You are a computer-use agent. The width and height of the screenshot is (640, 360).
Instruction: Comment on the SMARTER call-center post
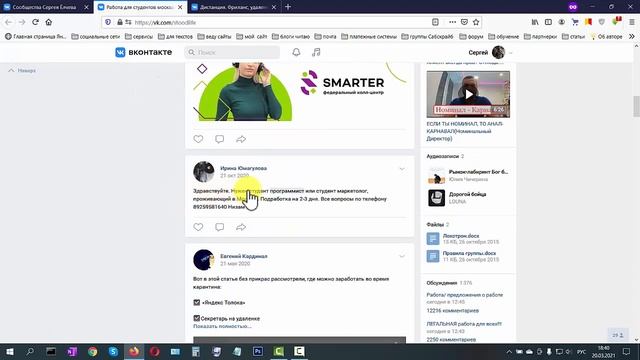click(220, 139)
